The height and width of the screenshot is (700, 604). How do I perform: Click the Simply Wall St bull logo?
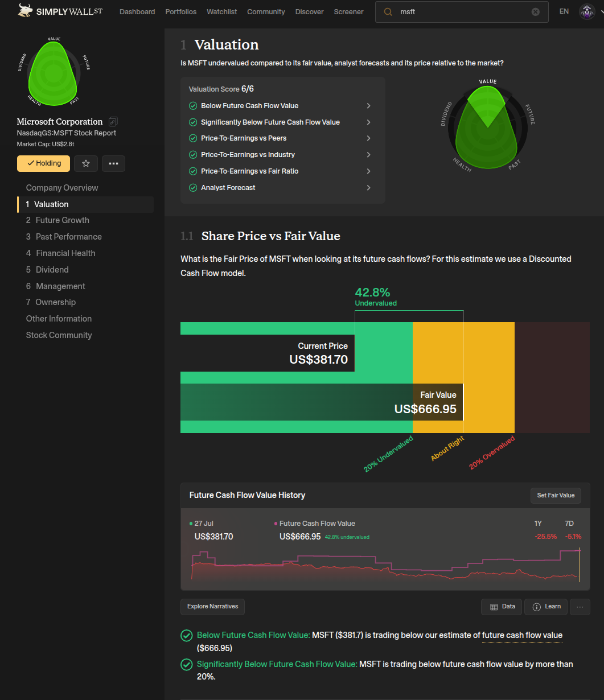(26, 10)
